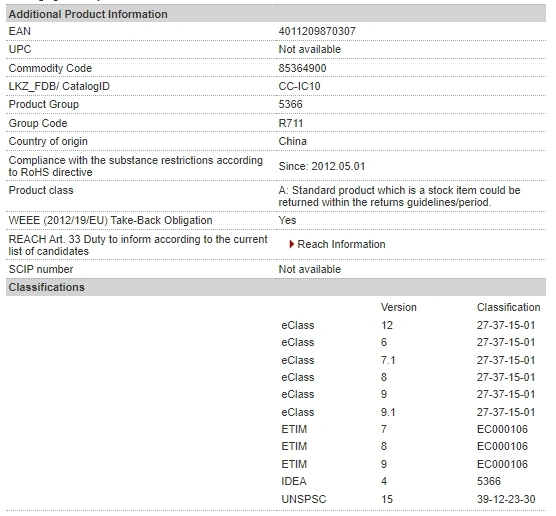Click ETIM version 7 code EC000106

click(x=502, y=429)
